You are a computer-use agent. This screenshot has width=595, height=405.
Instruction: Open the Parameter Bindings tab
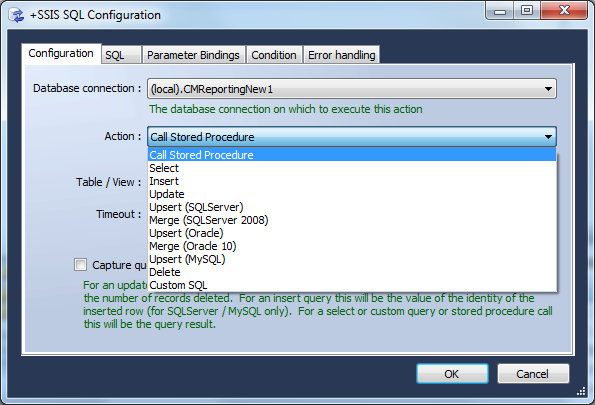coord(193,55)
